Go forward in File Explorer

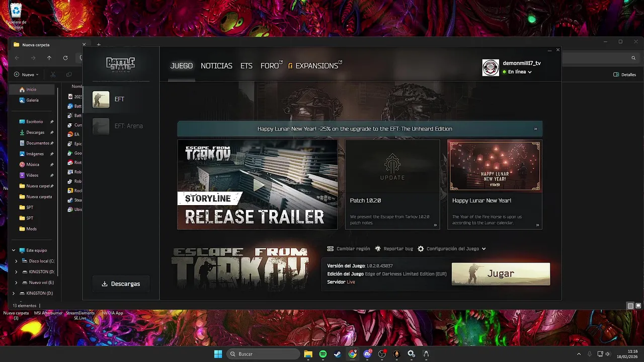point(33,58)
